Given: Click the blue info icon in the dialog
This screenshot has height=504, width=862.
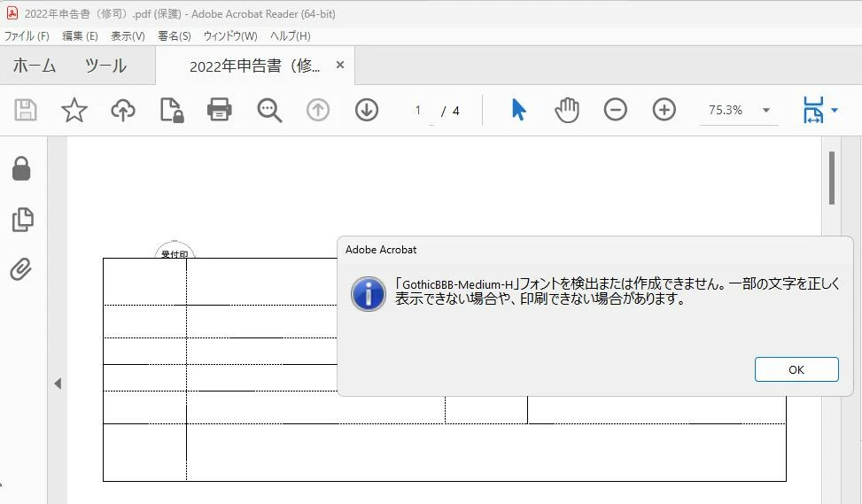Looking at the screenshot, I should click(369, 293).
